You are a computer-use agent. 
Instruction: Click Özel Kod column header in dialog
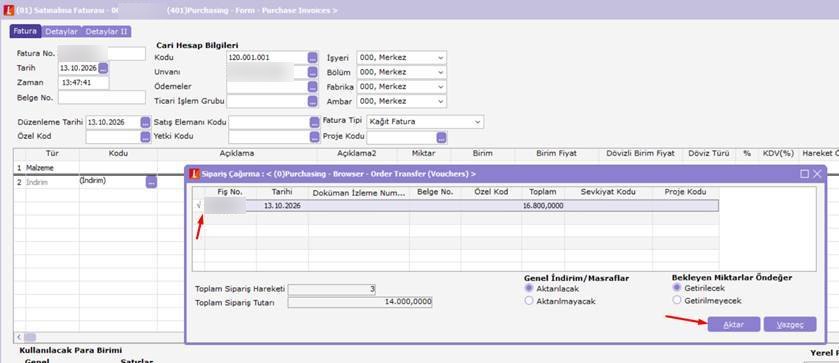(x=491, y=192)
